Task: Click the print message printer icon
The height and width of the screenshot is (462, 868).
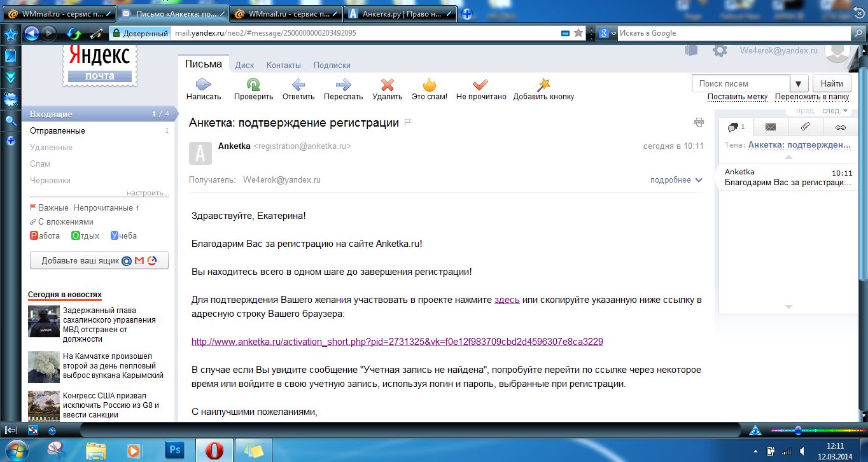Action: (x=699, y=122)
